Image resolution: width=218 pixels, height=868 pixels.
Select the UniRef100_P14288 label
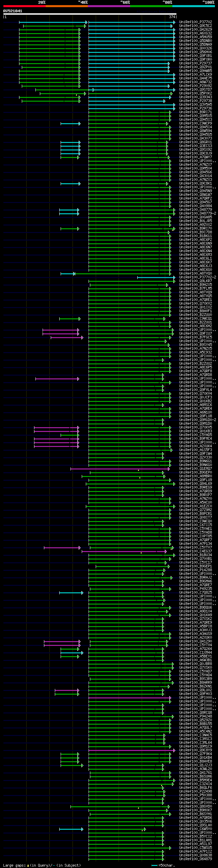coord(196,570)
